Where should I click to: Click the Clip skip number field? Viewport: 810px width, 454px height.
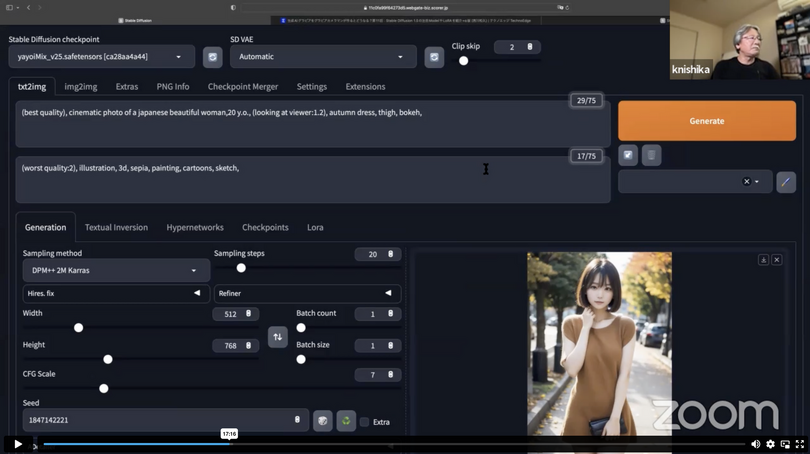point(517,47)
